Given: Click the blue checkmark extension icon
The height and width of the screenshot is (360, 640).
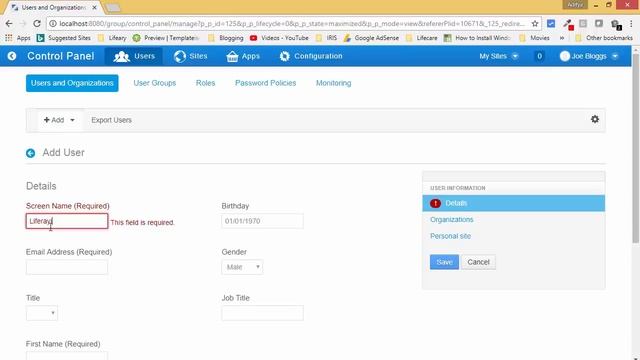Looking at the screenshot, I should click(551, 24).
